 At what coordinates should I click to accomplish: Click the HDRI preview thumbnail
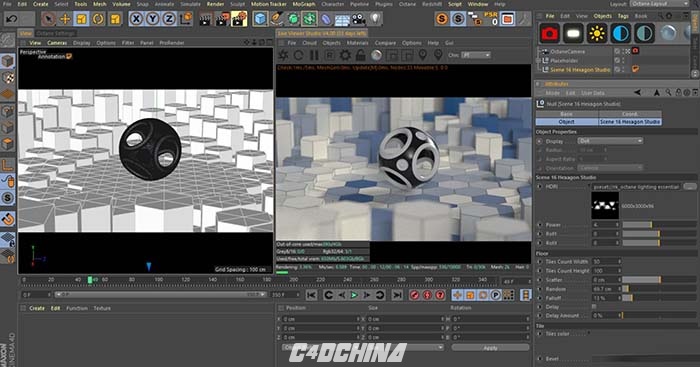[605, 205]
